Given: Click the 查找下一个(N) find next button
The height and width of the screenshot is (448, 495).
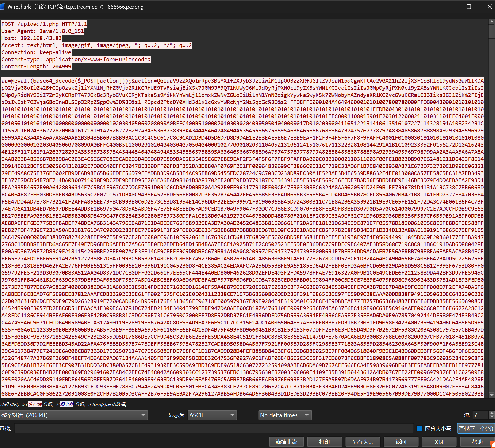Looking at the screenshot, I should tap(475, 428).
